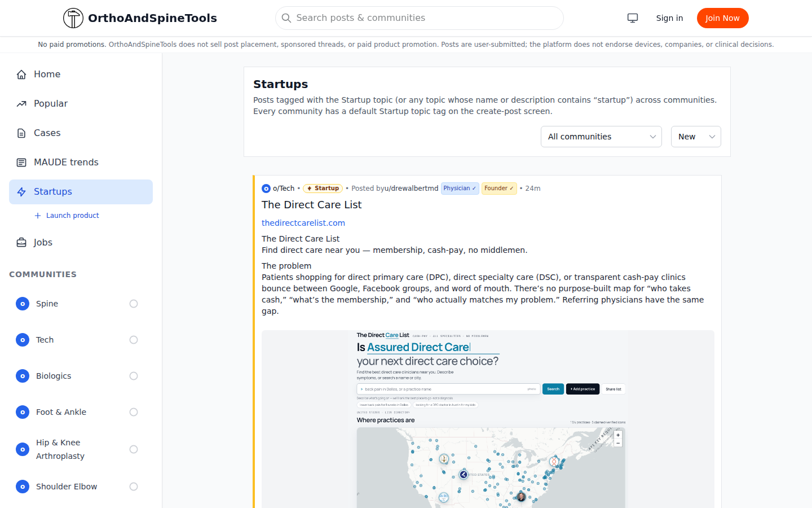Open Jobs in sidebar

(x=81, y=243)
